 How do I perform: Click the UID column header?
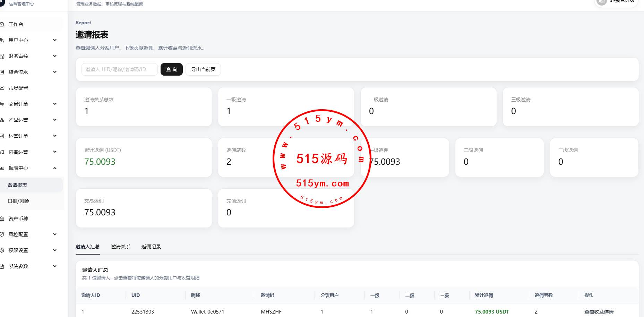tap(136, 295)
